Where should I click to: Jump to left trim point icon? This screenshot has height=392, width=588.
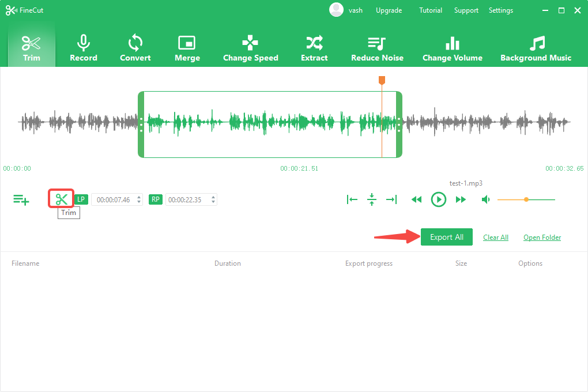click(x=352, y=199)
